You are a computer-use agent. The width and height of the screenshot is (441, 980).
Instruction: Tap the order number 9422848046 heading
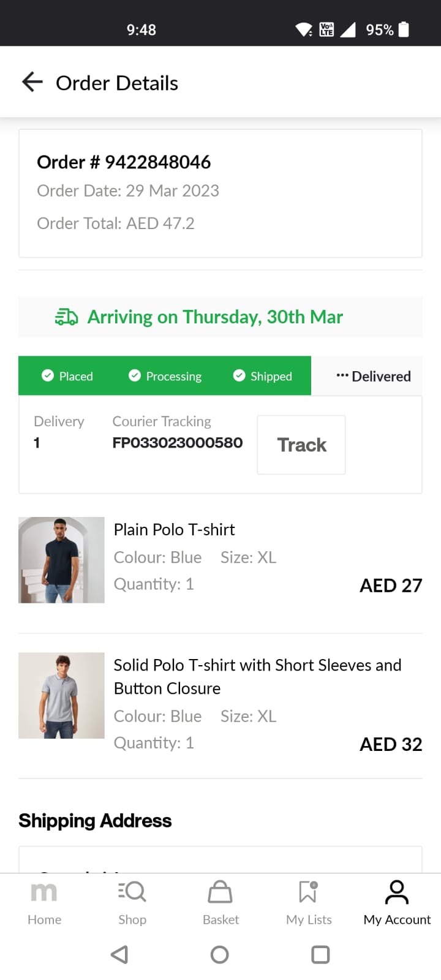point(124,162)
